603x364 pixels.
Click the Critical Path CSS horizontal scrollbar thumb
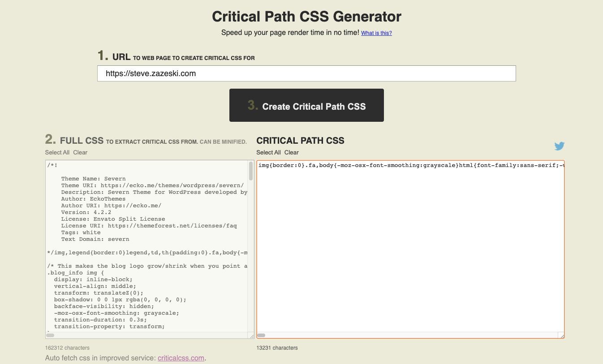tap(261, 335)
